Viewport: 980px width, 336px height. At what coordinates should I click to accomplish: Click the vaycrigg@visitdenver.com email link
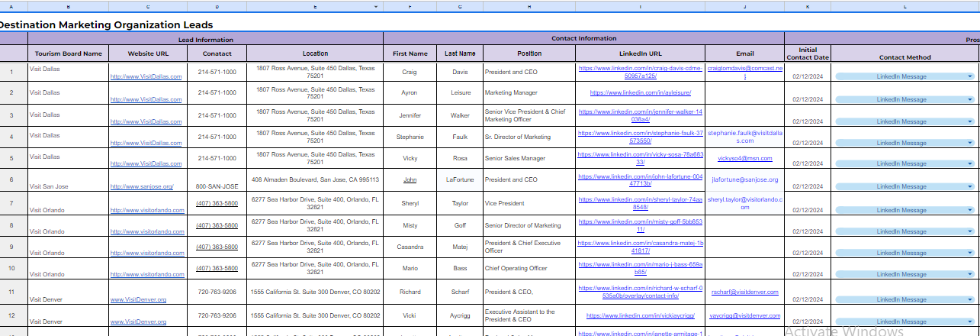pos(744,315)
